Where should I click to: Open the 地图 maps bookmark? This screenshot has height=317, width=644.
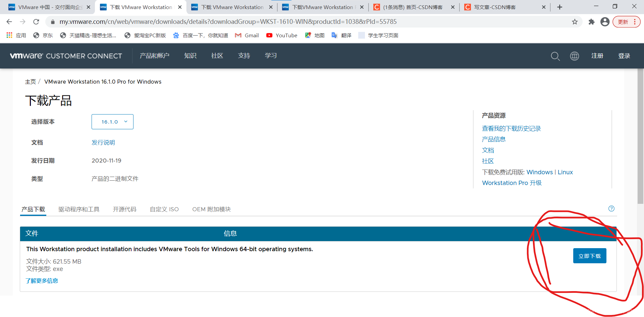315,35
